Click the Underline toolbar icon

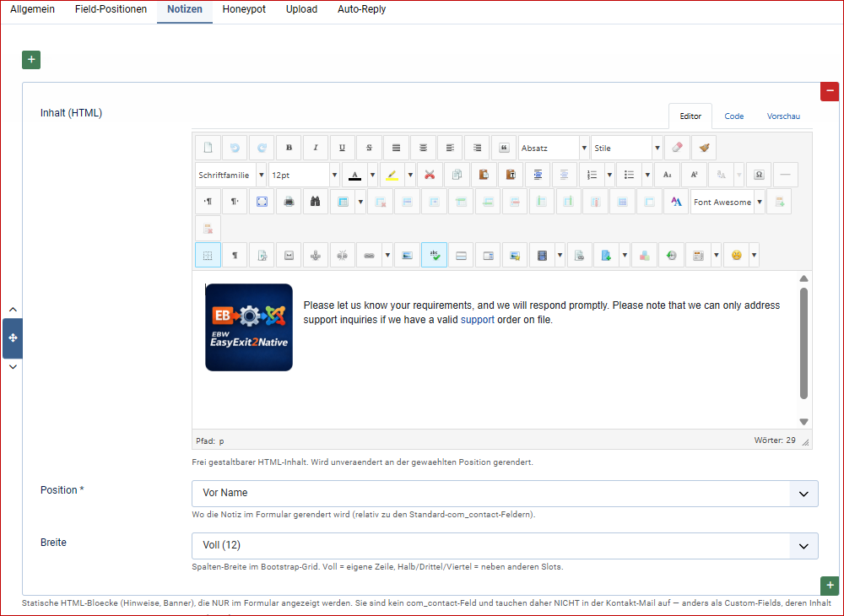(x=343, y=148)
